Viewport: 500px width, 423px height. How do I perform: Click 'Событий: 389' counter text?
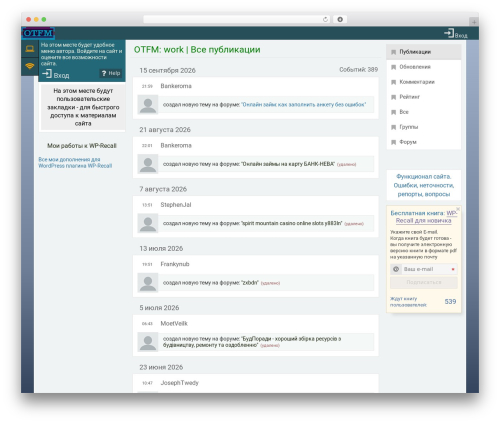click(359, 69)
